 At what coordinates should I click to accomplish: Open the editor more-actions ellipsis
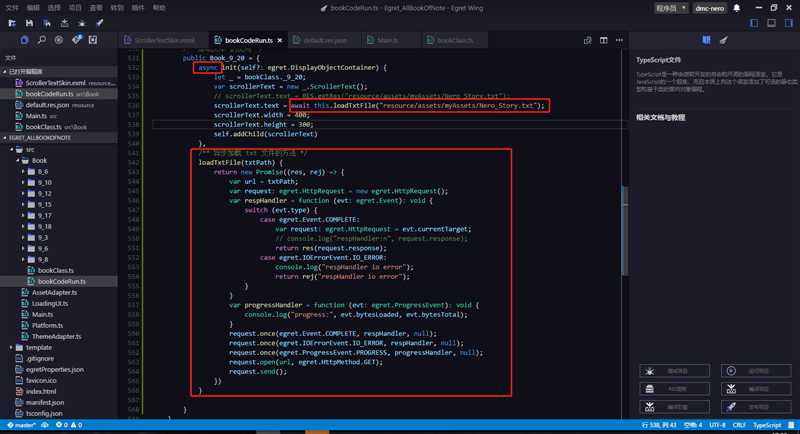pyautogui.click(x=619, y=40)
